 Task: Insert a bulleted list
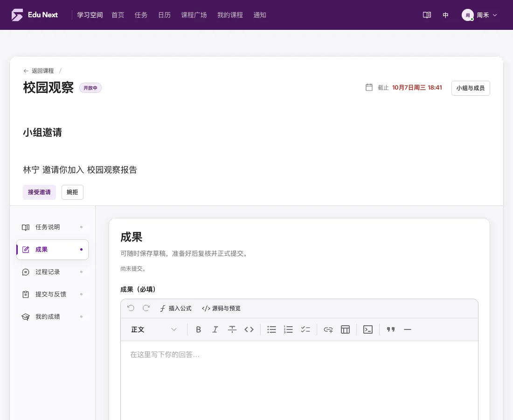click(271, 329)
